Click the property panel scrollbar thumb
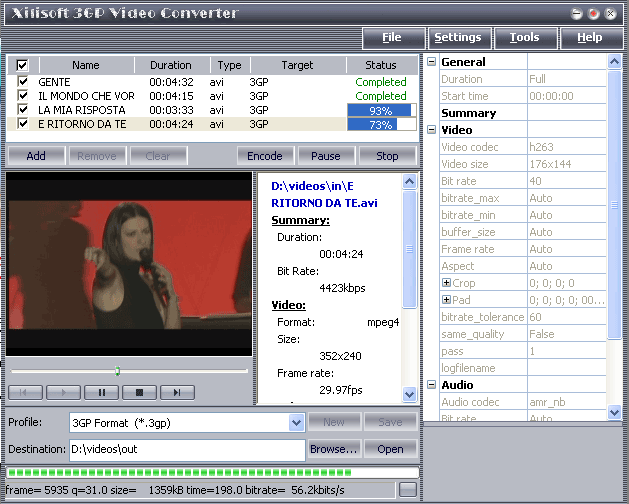Screen dimensions: 629x504 pos(614,205)
